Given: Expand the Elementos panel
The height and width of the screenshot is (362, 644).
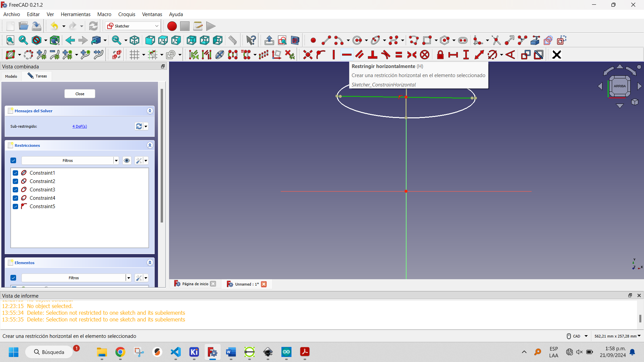Looking at the screenshot, I should 150,262.
